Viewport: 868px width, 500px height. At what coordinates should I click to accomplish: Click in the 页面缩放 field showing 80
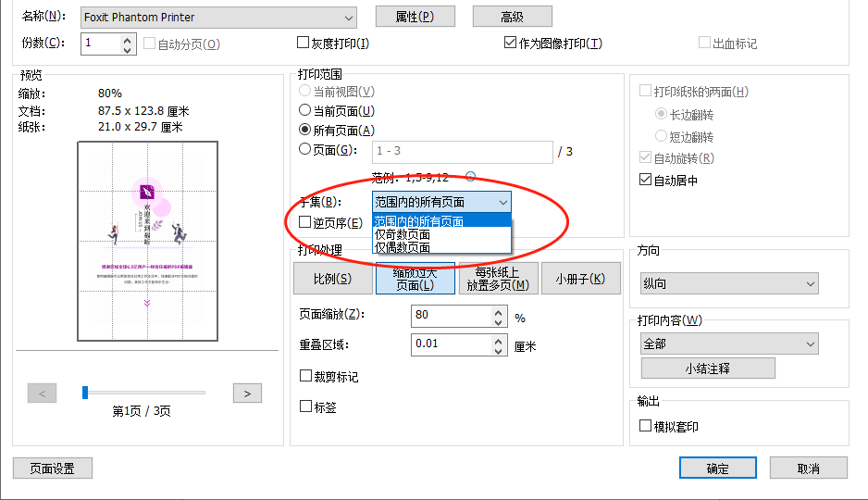[452, 316]
